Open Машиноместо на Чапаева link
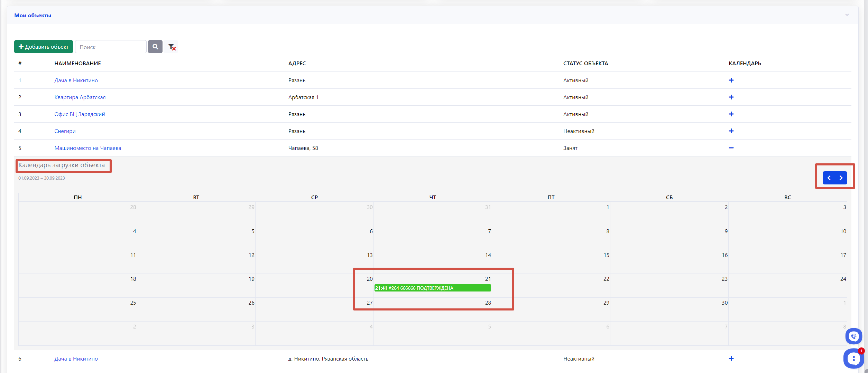 [88, 148]
